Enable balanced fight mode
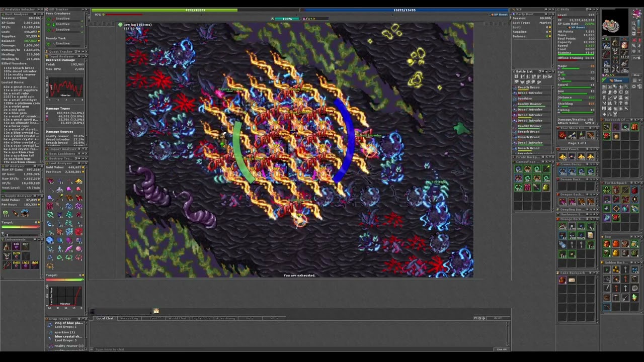Viewport: 644px width, 362px height. [634, 46]
